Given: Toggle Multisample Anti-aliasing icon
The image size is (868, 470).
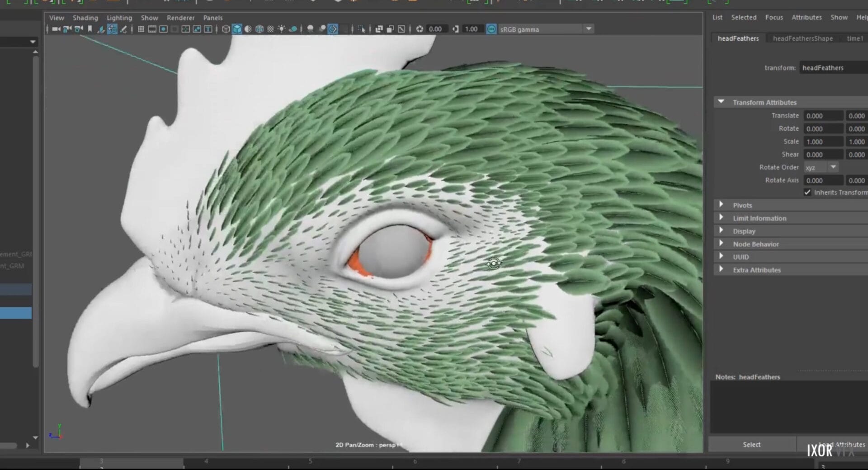Looking at the screenshot, I should click(333, 29).
